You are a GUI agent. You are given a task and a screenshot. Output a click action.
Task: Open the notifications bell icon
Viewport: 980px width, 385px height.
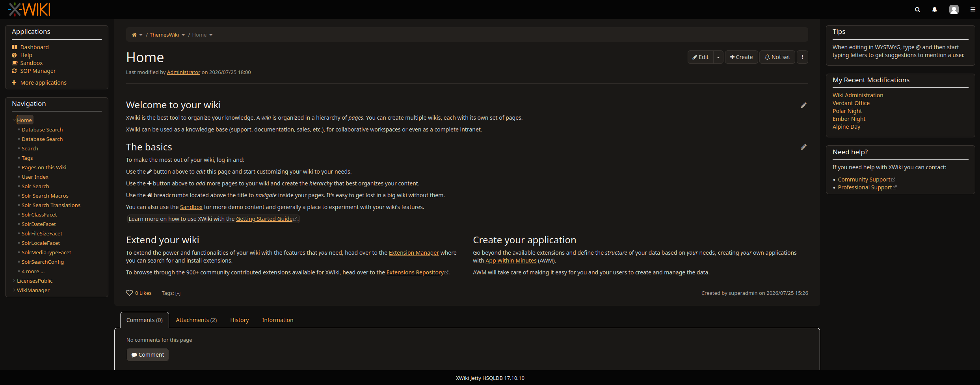(934, 10)
